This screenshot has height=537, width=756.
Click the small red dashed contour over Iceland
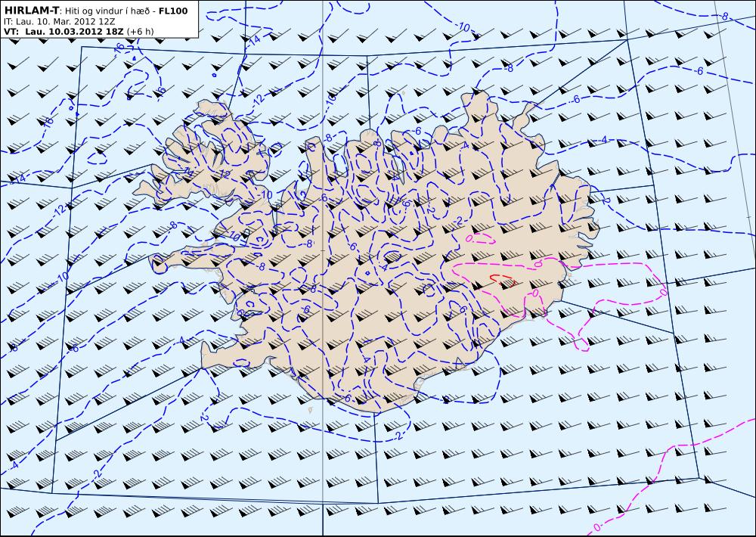click(x=503, y=279)
